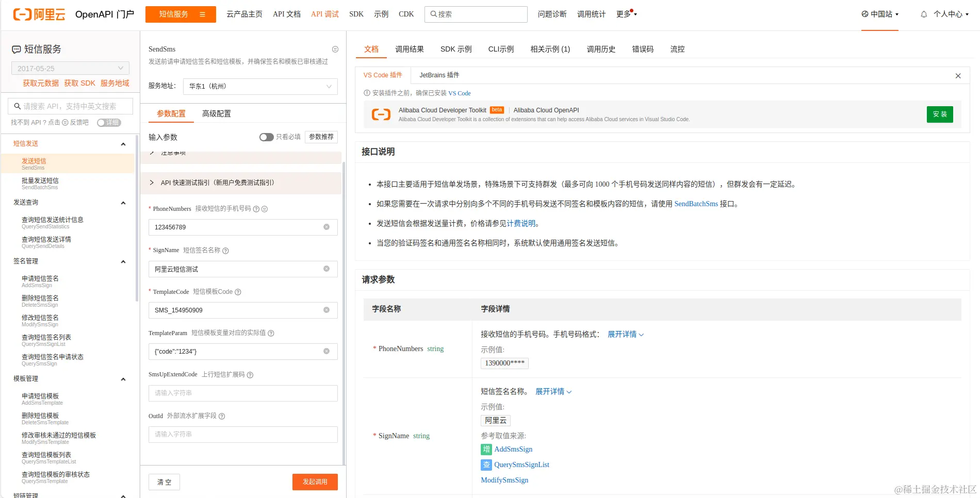This screenshot has height=498, width=980.
Task: Open the 中国站 site dropdown
Action: coord(880,14)
